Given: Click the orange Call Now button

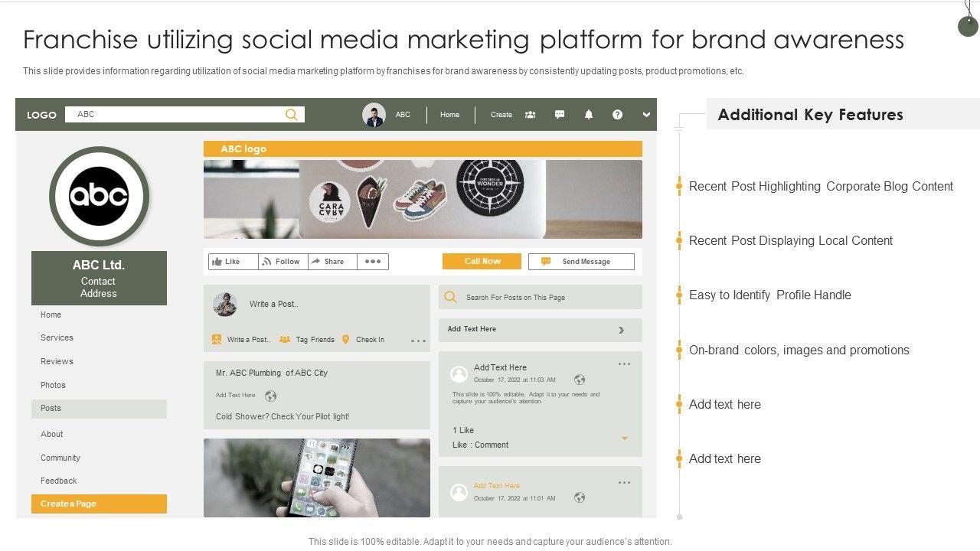Looking at the screenshot, I should (x=482, y=262).
